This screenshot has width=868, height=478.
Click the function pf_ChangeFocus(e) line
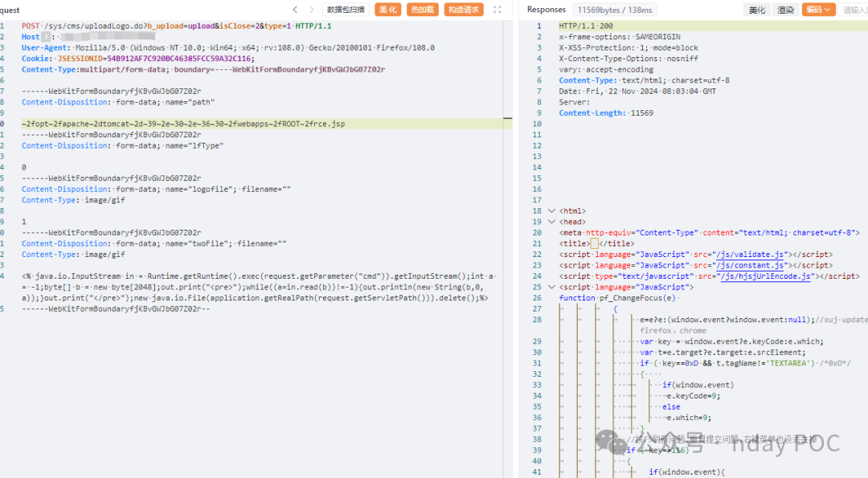(x=617, y=298)
